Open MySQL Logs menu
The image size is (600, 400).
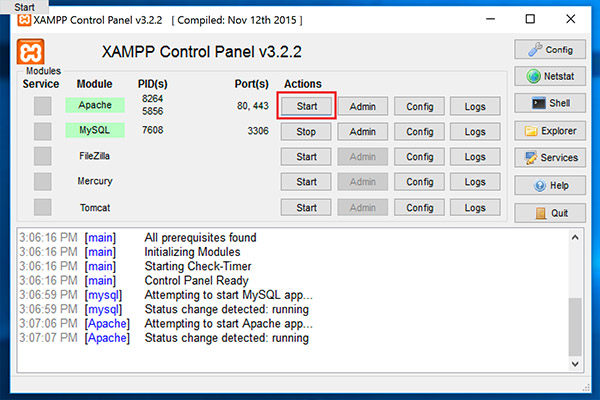click(x=475, y=132)
